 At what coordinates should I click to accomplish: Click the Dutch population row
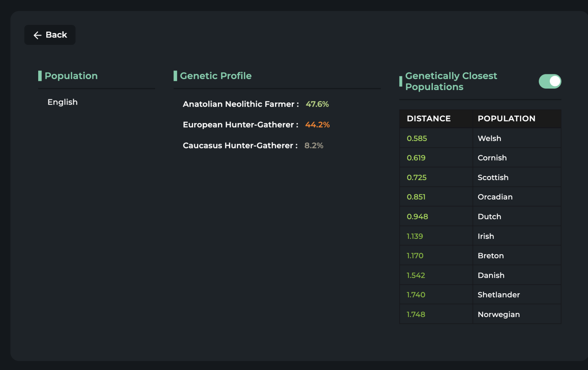tap(480, 216)
